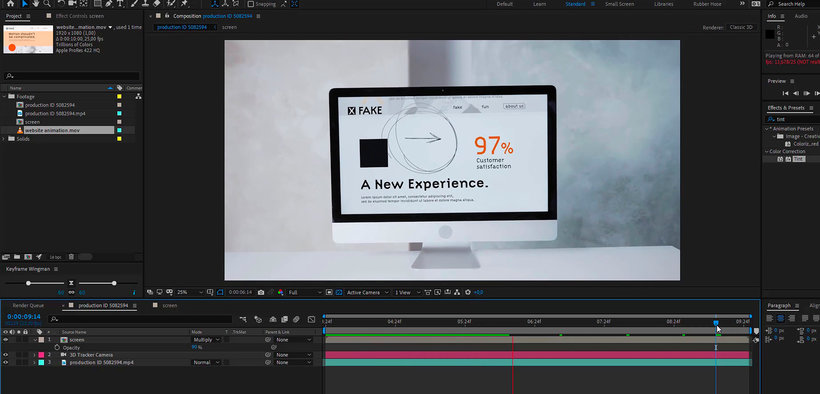Expand the Solids folder in Project panel
The height and width of the screenshot is (394, 820).
coord(4,139)
